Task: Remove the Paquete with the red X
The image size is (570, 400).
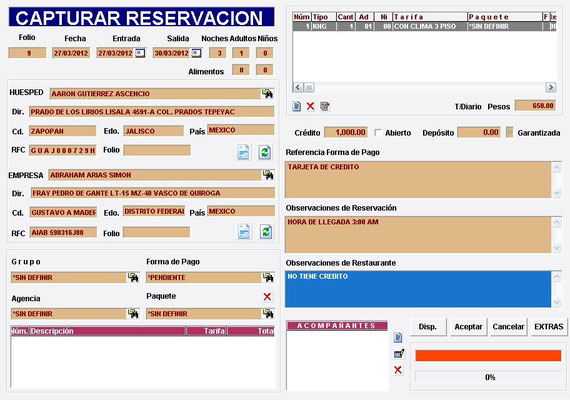Action: point(267,297)
